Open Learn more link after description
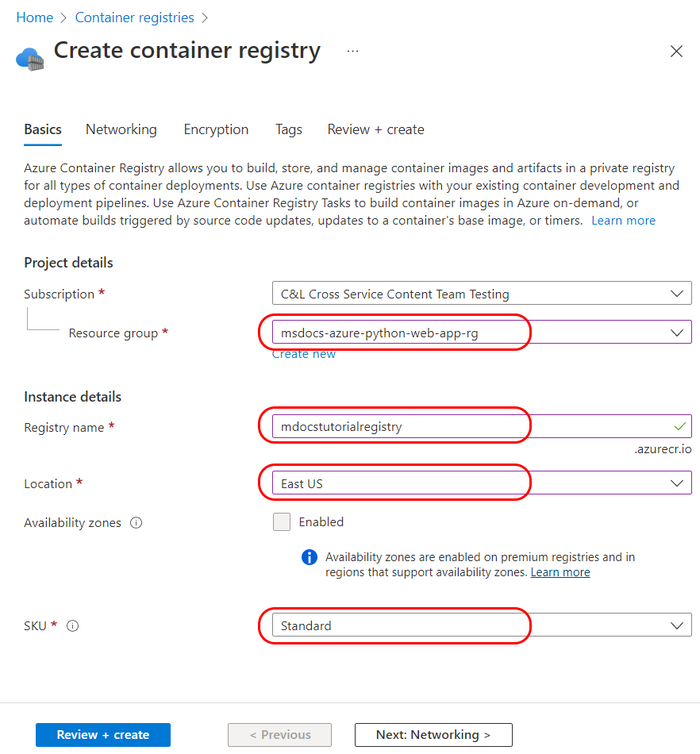Image resolution: width=700 pixels, height=754 pixels. coord(623,220)
